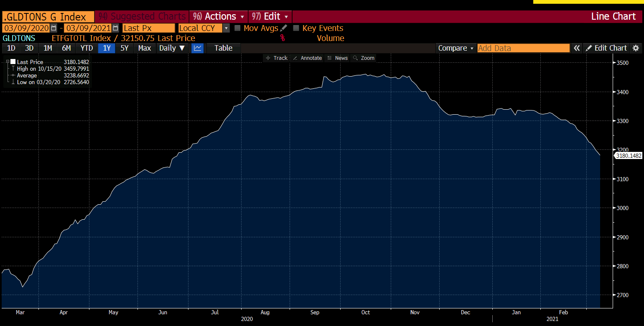
Task: Click the red percent symbol
Action: pos(283,38)
